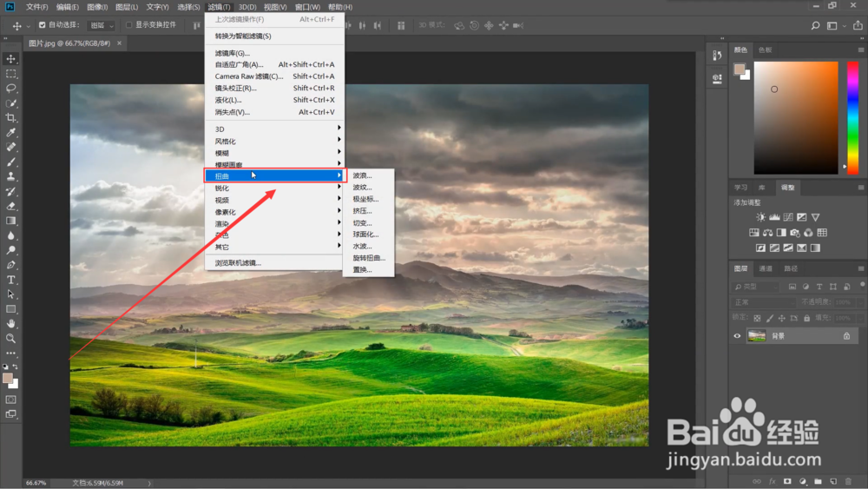The height and width of the screenshot is (489, 868).
Task: Expand the 像素化 submenu
Action: (x=274, y=212)
